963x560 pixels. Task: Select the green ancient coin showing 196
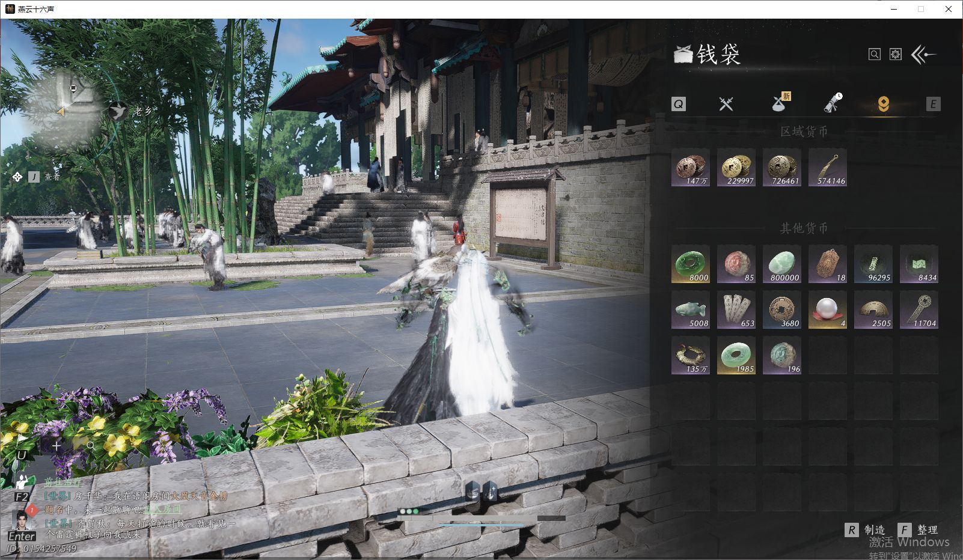tap(782, 355)
